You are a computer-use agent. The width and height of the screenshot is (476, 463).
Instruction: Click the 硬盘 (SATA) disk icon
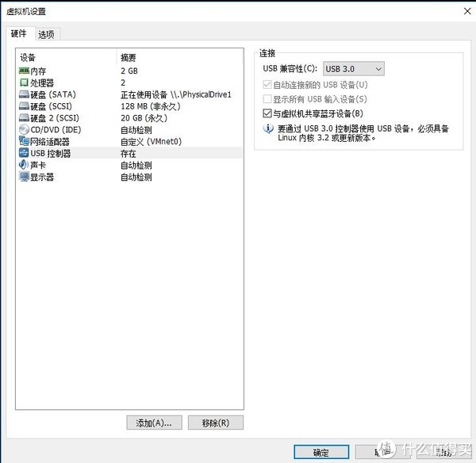click(x=24, y=94)
